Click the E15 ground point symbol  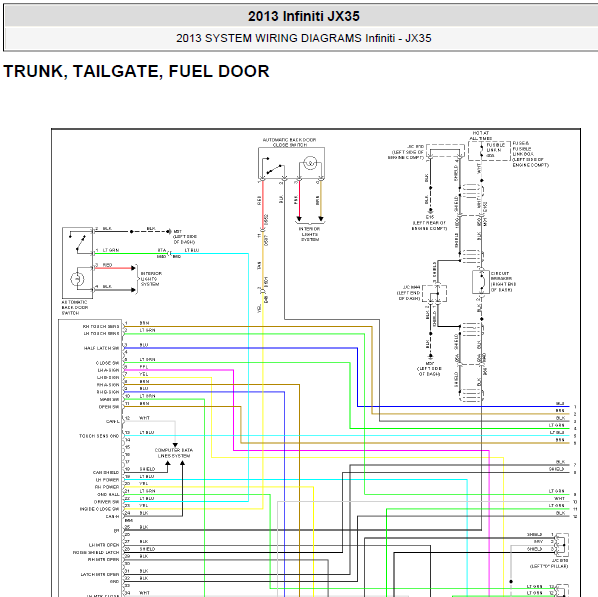click(x=431, y=210)
